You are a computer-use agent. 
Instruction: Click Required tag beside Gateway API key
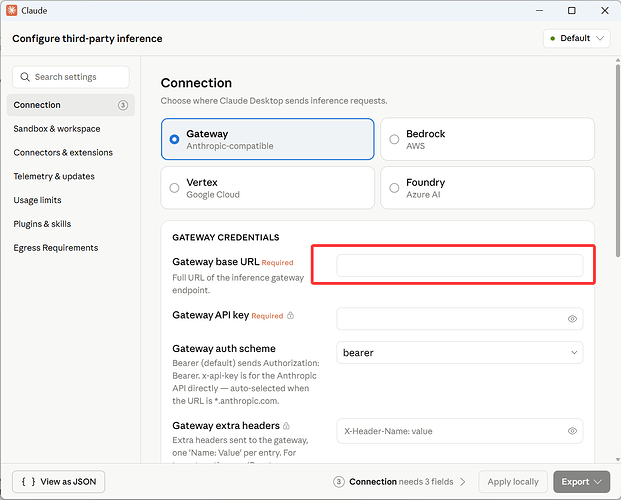coord(267,316)
